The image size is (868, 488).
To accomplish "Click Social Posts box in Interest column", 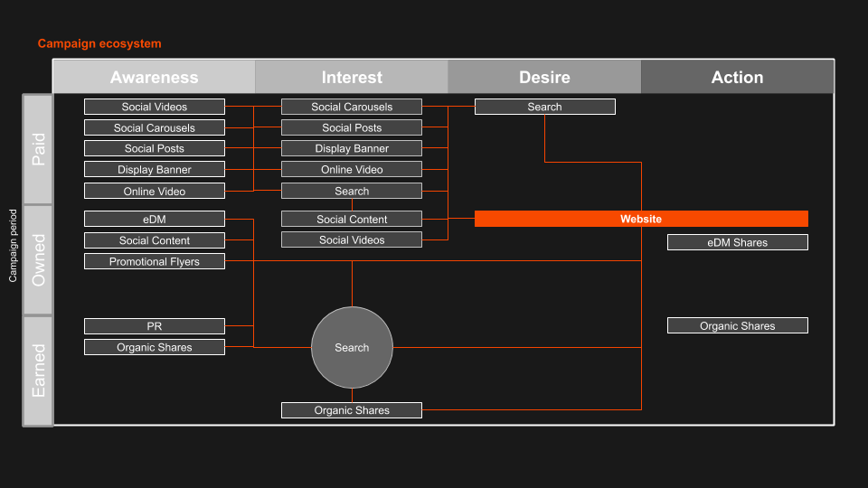I will coord(352,127).
